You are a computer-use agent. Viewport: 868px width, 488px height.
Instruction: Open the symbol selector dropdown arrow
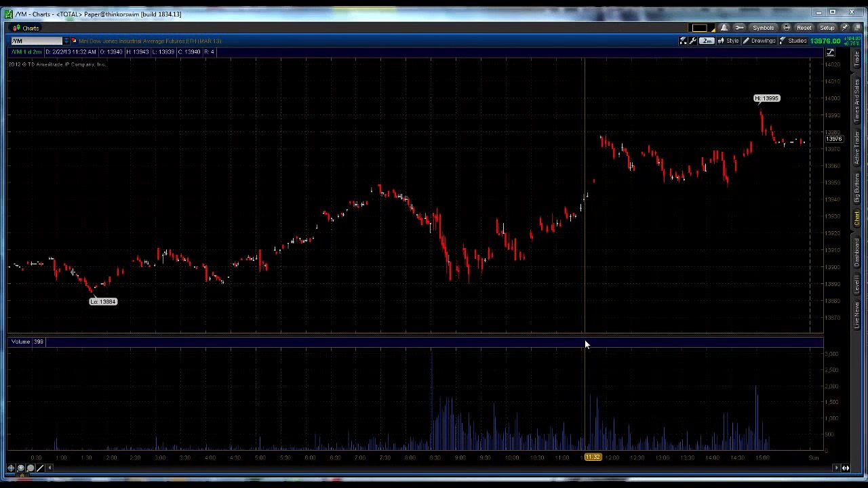[x=66, y=41]
